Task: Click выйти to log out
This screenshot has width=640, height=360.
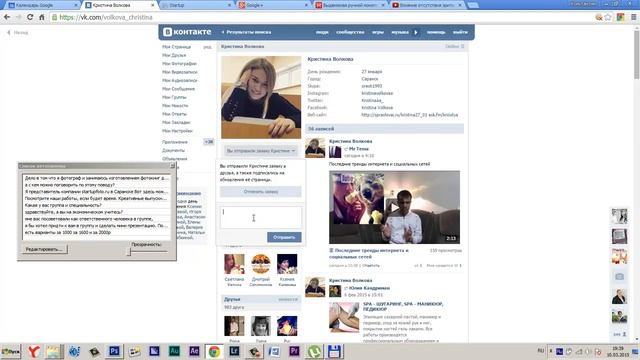Action: tap(460, 32)
